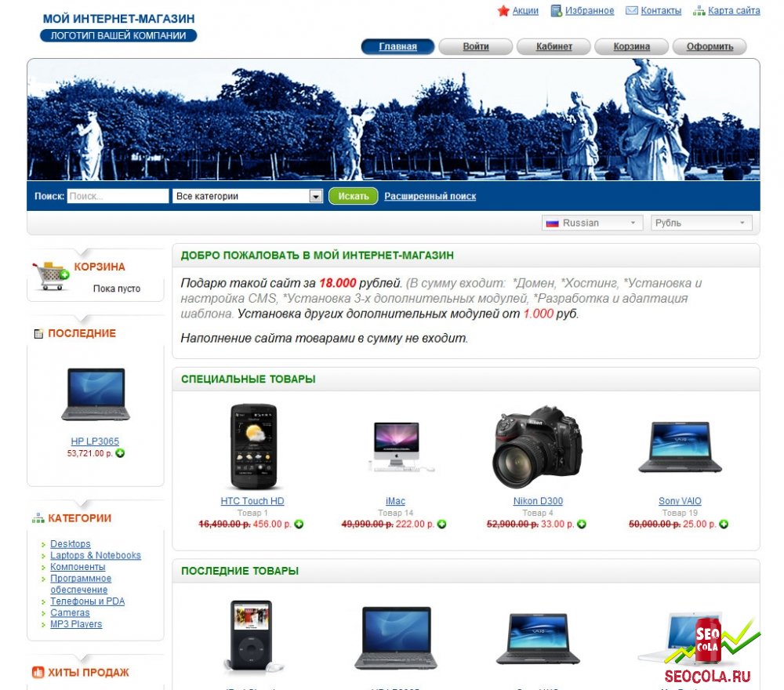This screenshot has width=784, height=690.
Task: Go to the Главная tab
Action: pyautogui.click(x=397, y=46)
